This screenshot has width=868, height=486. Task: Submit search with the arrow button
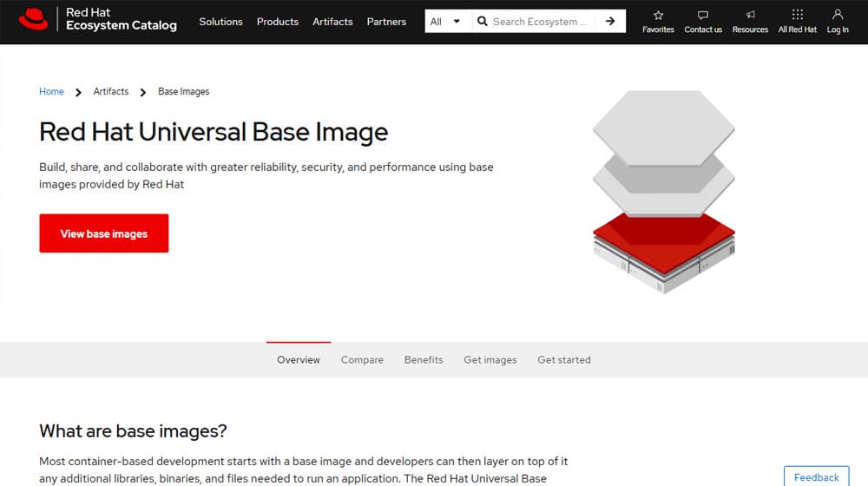(x=610, y=22)
